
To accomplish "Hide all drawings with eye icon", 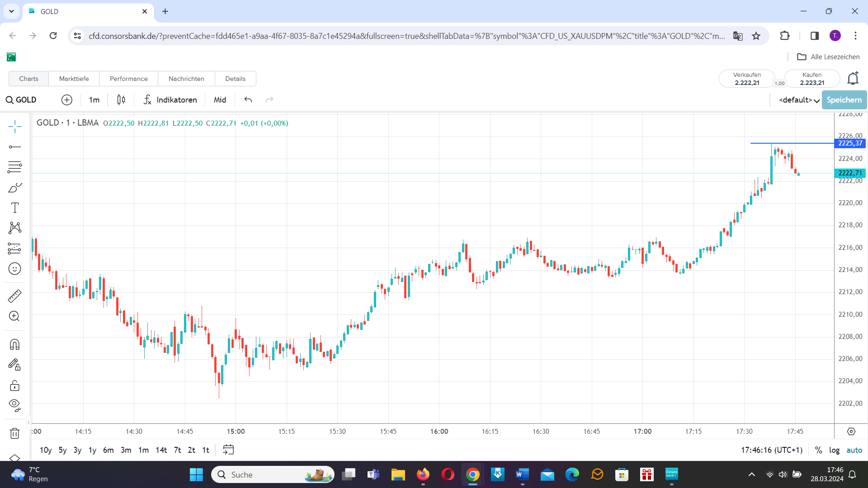I will 15,405.
